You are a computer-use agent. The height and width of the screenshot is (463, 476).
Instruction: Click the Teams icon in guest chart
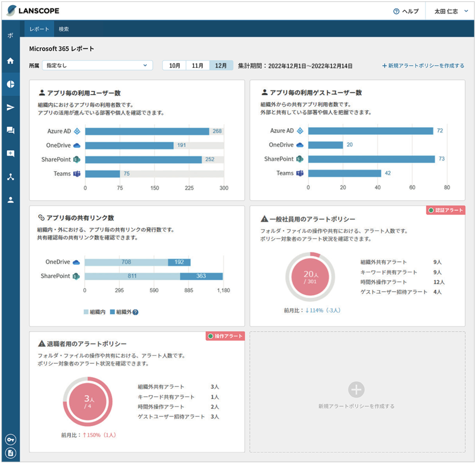point(300,173)
